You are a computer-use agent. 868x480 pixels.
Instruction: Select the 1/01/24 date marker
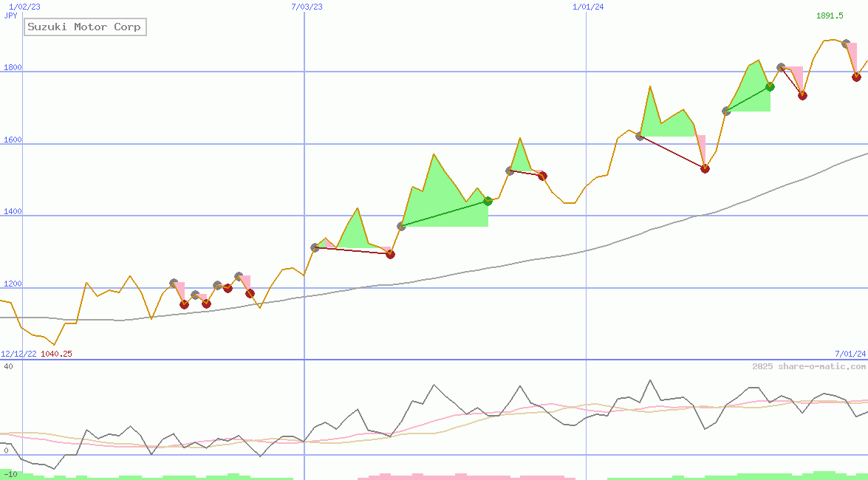pos(588,7)
